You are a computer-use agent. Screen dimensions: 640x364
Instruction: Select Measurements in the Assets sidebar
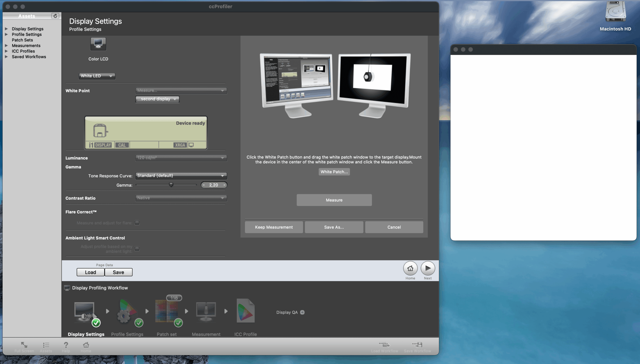26,45
